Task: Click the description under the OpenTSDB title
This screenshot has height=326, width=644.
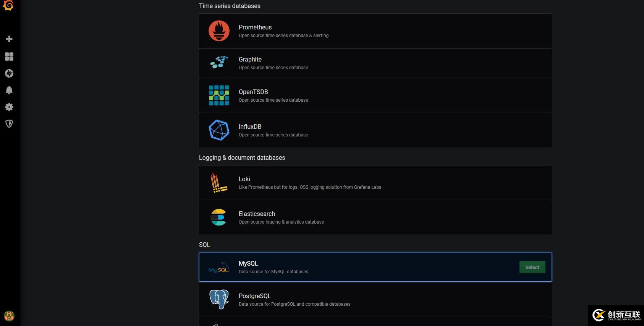Action: (x=273, y=100)
